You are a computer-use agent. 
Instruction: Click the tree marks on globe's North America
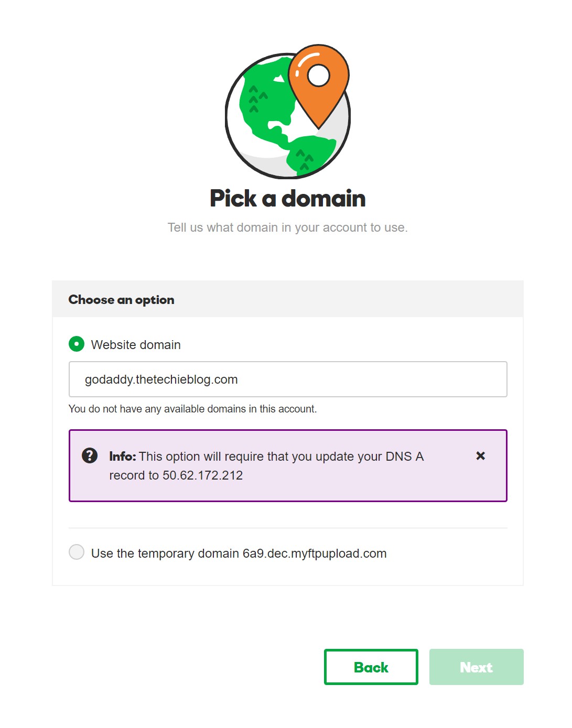point(256,99)
